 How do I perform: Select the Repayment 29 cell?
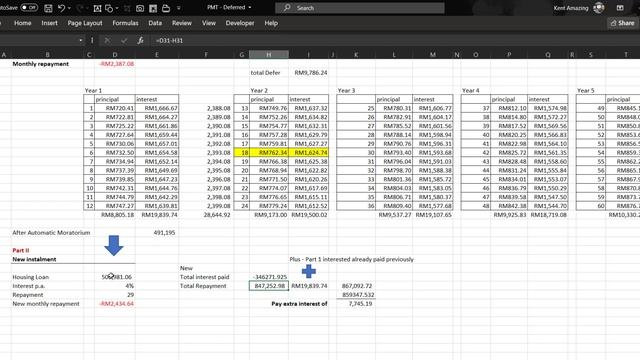pyautogui.click(x=115, y=295)
